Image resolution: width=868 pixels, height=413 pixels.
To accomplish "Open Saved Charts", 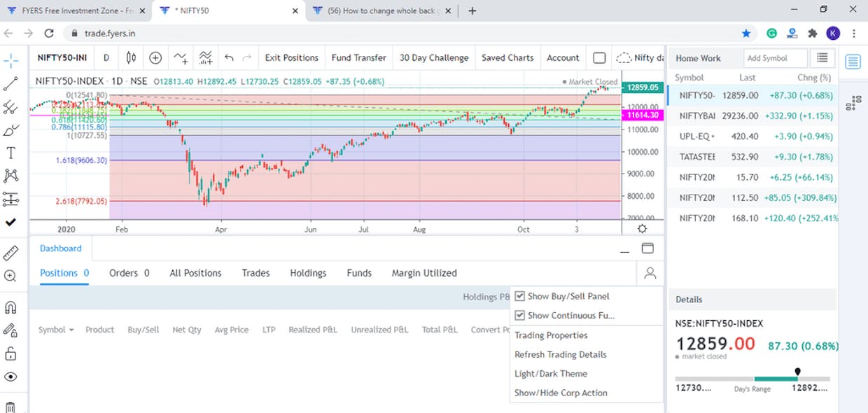I will [507, 58].
